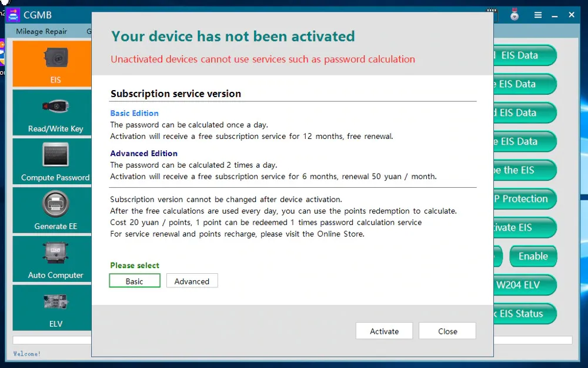This screenshot has height=368, width=588.
Task: Open the Generate EE module
Action: (x=52, y=210)
